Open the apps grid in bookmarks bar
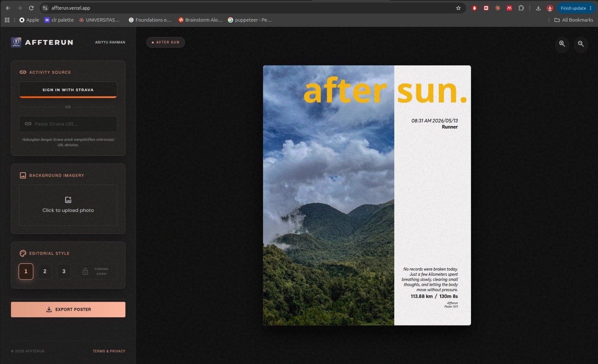 [x=7, y=20]
